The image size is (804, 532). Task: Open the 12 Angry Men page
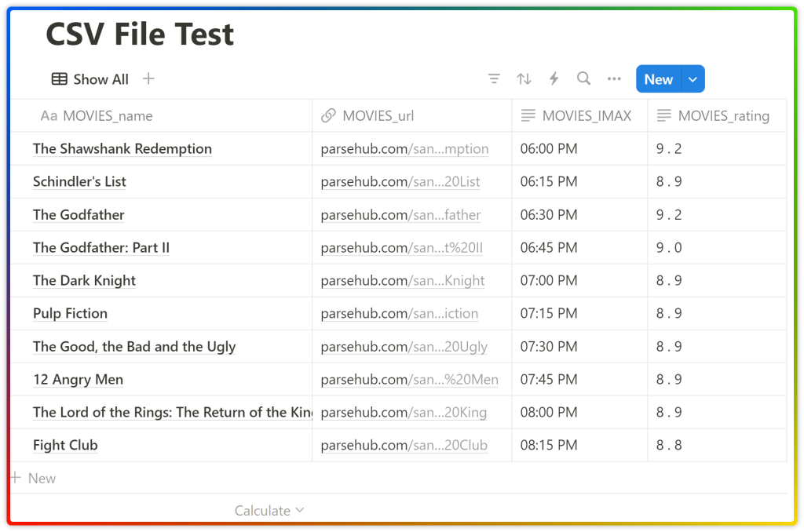[78, 379]
